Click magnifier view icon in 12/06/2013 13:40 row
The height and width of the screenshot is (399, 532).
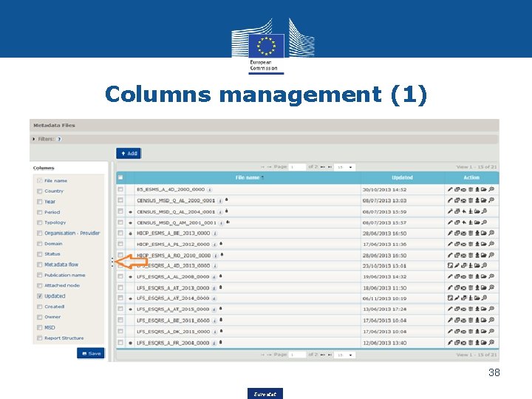[x=491, y=342]
